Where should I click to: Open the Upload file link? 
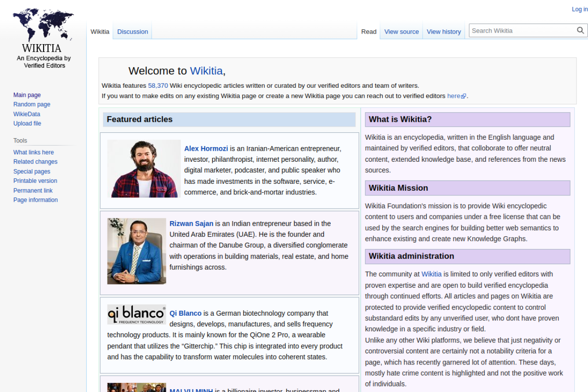(x=27, y=124)
